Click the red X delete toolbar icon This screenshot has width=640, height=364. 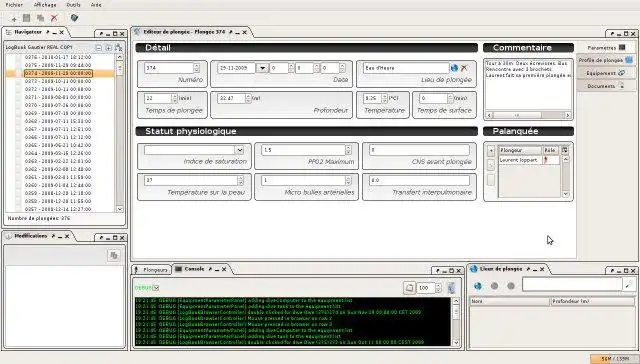54,18
